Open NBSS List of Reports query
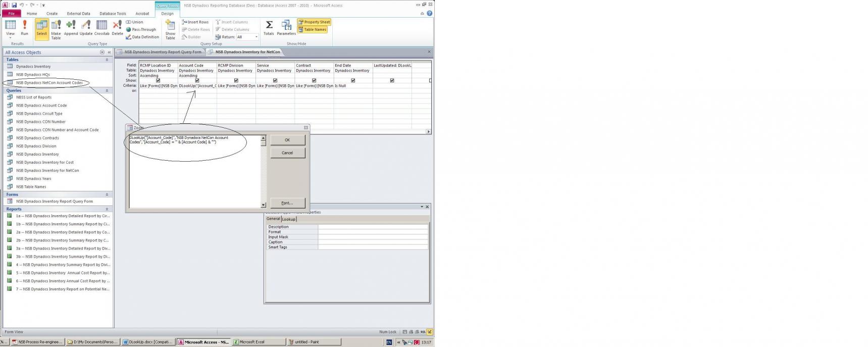The height and width of the screenshot is (347, 868). click(x=34, y=97)
